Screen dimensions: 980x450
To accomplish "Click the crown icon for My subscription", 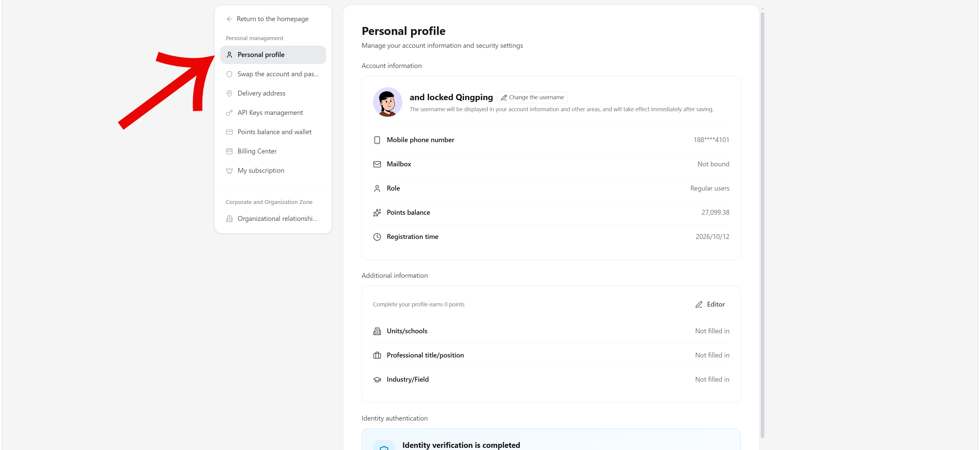I will coord(229,171).
